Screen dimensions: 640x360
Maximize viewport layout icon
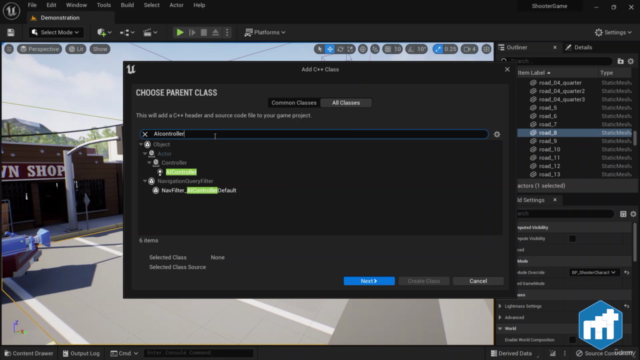(486, 49)
